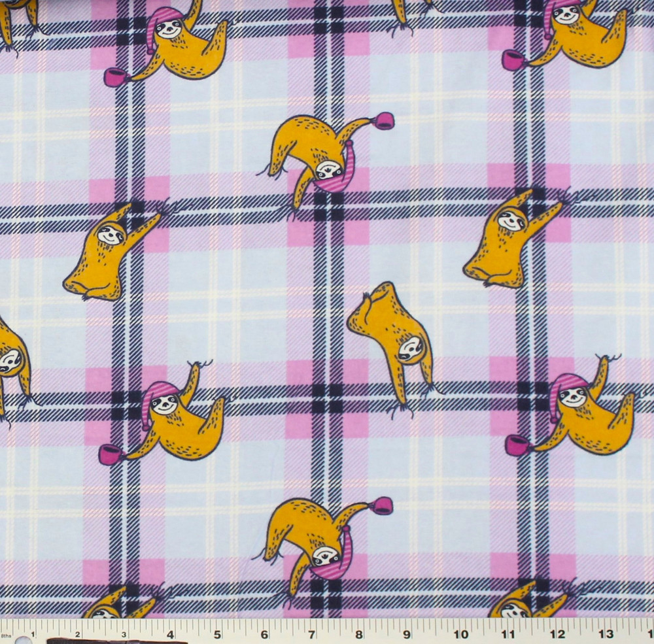Click the ruler number 5

(217, 635)
